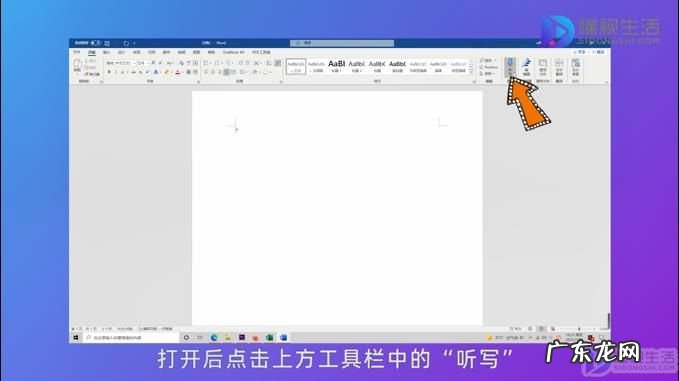Click the Cortana circle icon in taskbar
Screen dimensions: 679x381
click(186, 337)
